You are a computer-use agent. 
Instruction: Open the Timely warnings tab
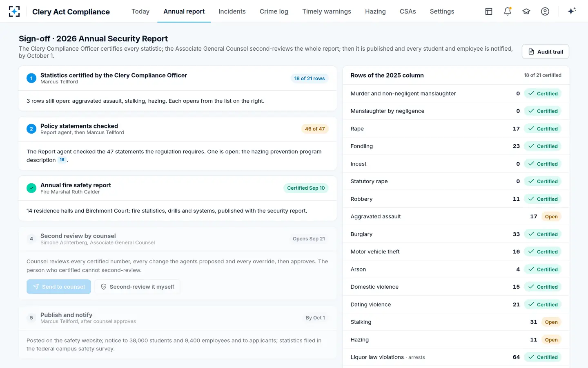[x=327, y=11]
